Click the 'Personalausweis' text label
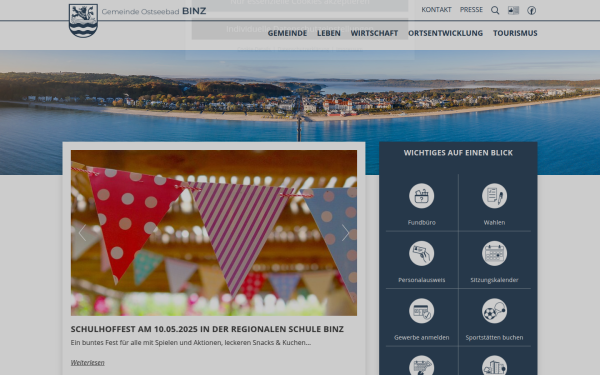Viewport: 600px width, 375px height. point(421,280)
